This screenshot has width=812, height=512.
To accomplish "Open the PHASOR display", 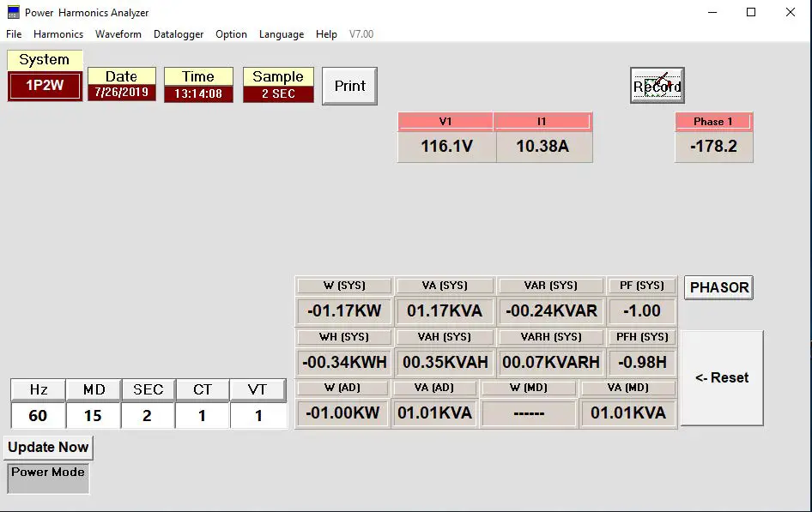I will click(x=718, y=287).
